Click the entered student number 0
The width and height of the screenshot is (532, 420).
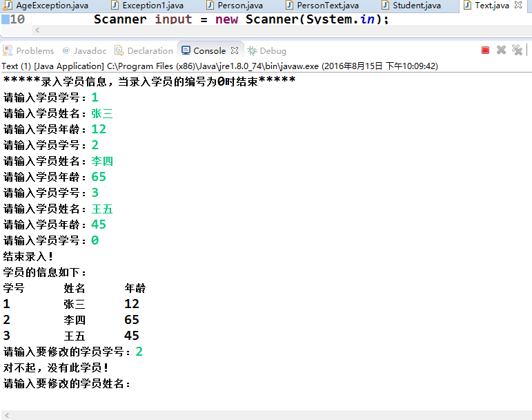(95, 240)
